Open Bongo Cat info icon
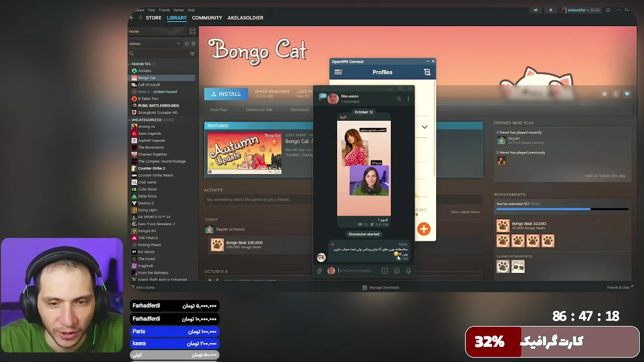This screenshot has height=362, width=644. [x=616, y=94]
